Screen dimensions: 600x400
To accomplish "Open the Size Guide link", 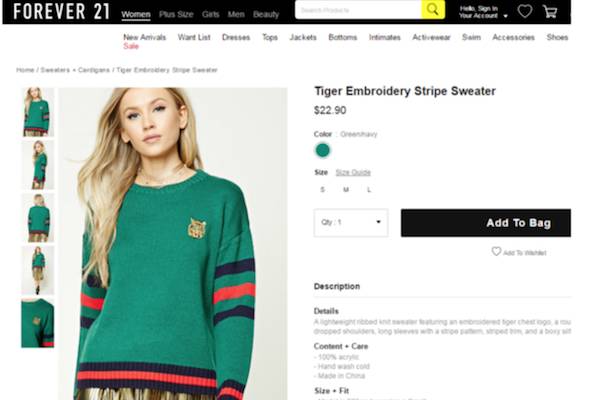I will (353, 172).
